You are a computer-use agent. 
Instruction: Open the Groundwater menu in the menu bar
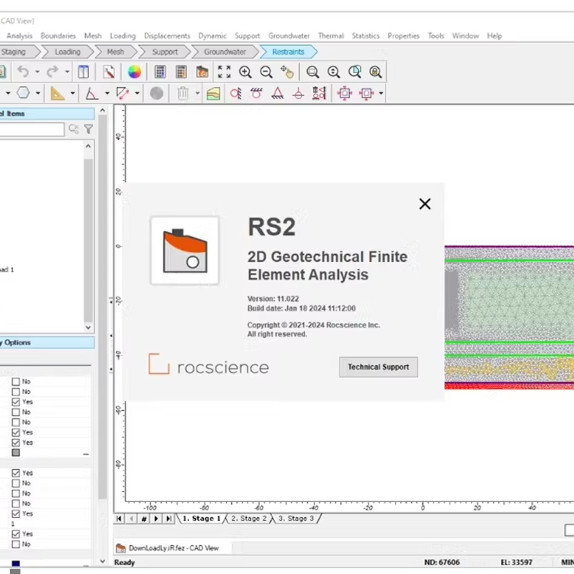289,36
